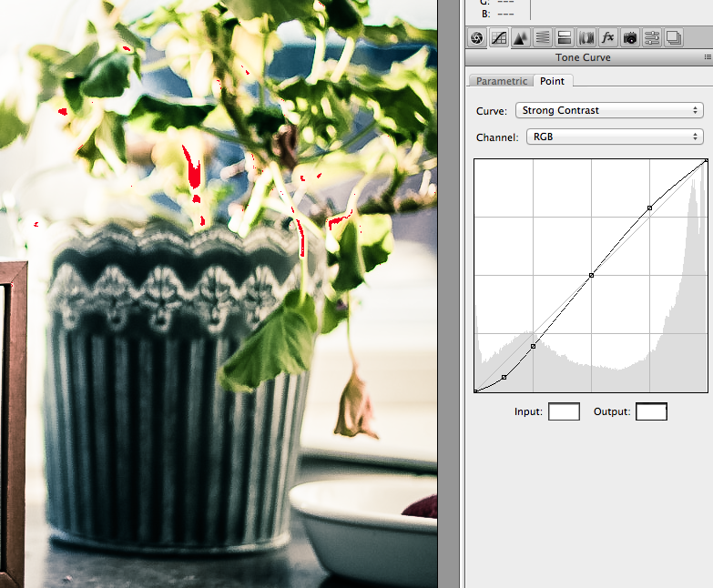Image resolution: width=713 pixels, height=588 pixels.
Task: Select the shadow curve point on first gridline
Action: (x=534, y=346)
